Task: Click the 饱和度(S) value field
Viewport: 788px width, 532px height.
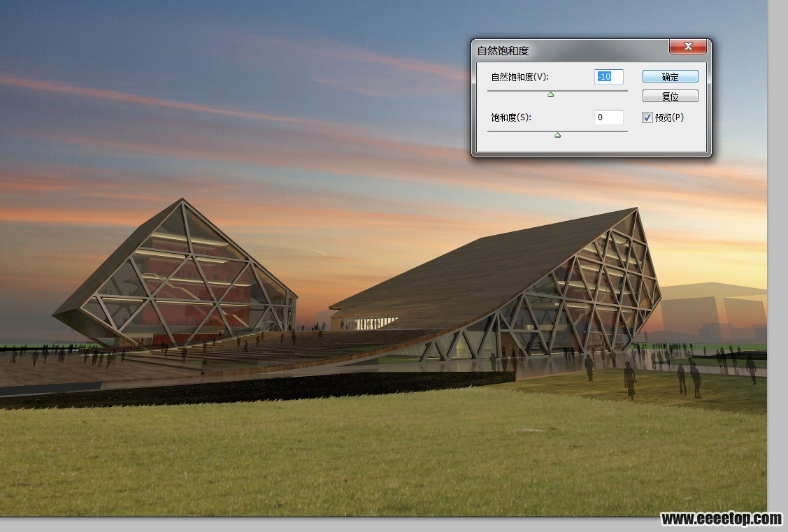Action: (x=608, y=117)
